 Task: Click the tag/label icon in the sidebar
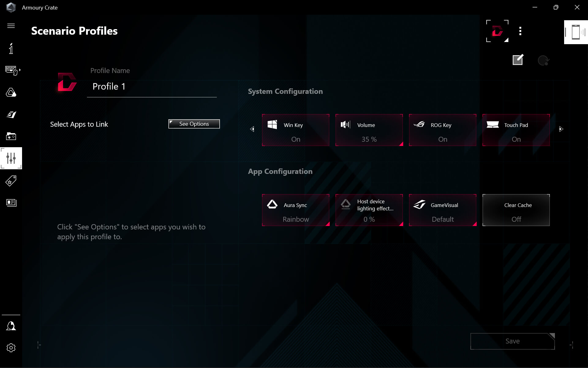pos(11,180)
